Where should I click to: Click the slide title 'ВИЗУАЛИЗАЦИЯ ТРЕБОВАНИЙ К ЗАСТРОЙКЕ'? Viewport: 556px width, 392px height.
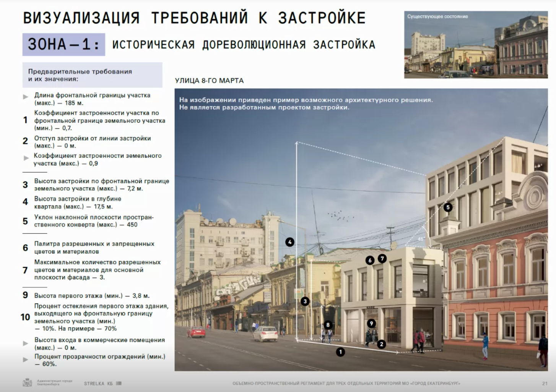[x=194, y=18]
